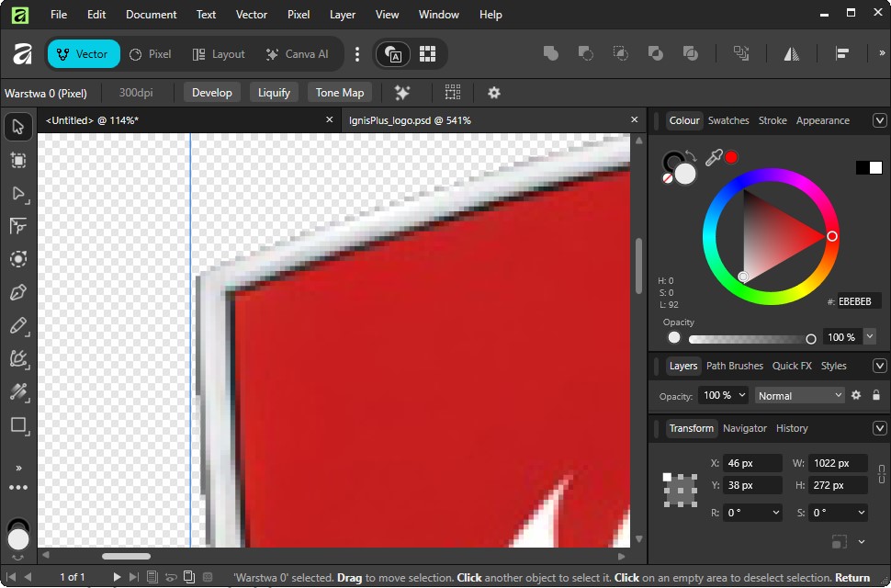The image size is (891, 588).
Task: Select the Move tool in the toolbar
Action: [18, 127]
